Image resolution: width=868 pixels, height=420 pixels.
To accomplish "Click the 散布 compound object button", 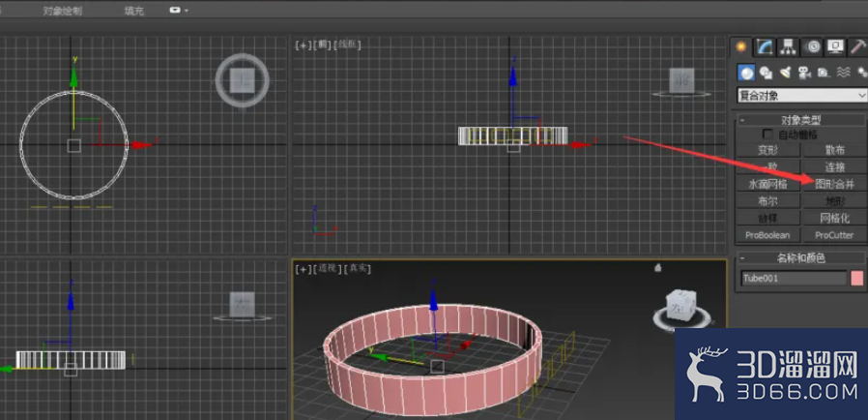I will 835,150.
